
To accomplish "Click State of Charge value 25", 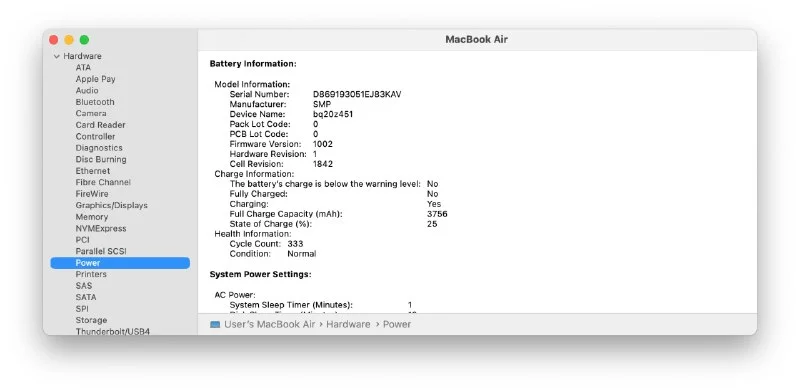I will (432, 224).
